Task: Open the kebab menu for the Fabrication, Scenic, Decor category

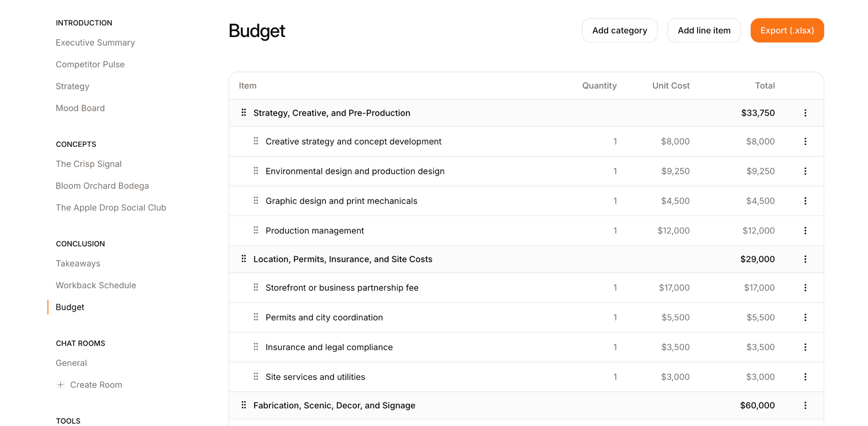Action: 805,406
